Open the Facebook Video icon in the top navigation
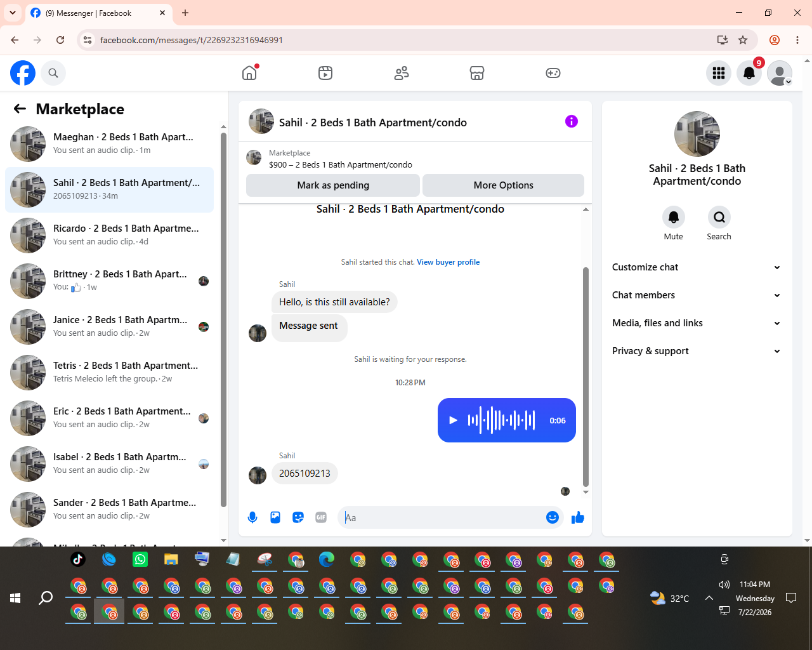 tap(325, 73)
